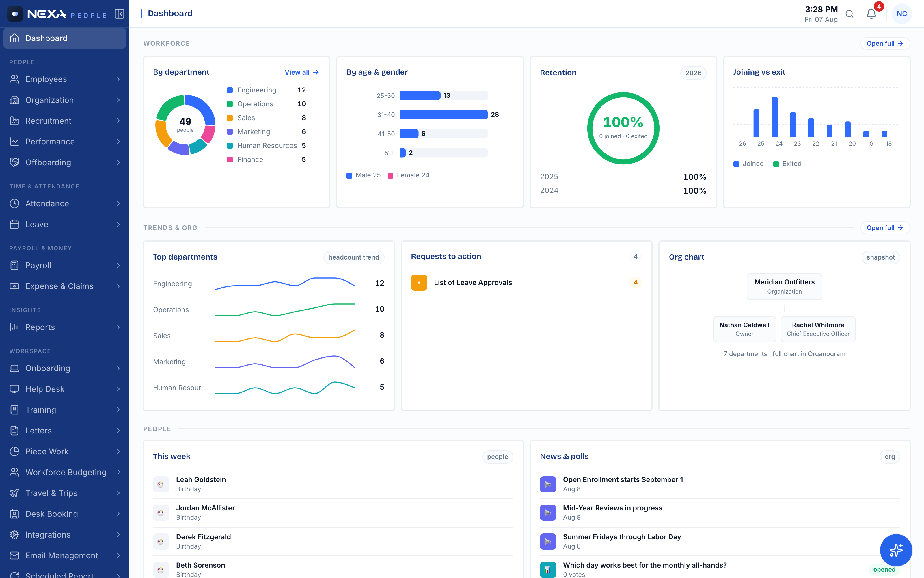The image size is (924, 578).
Task: Open the Help Desk menu item
Action: [64, 389]
